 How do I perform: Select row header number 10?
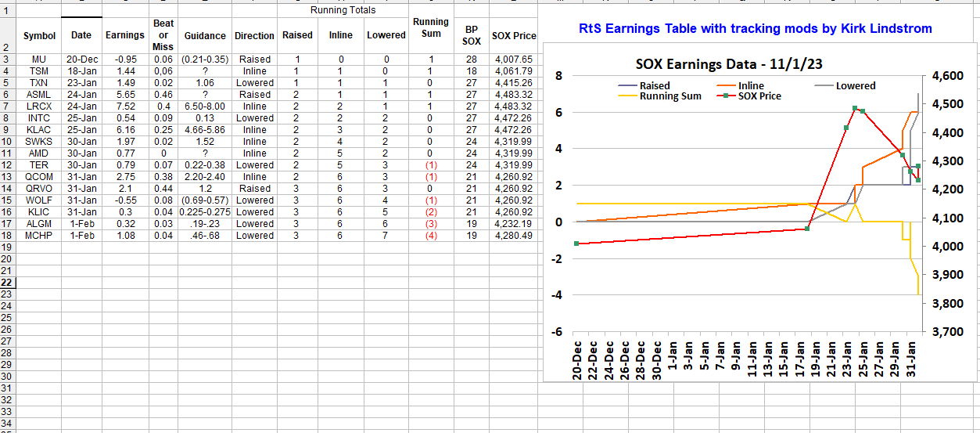pyautogui.click(x=8, y=142)
